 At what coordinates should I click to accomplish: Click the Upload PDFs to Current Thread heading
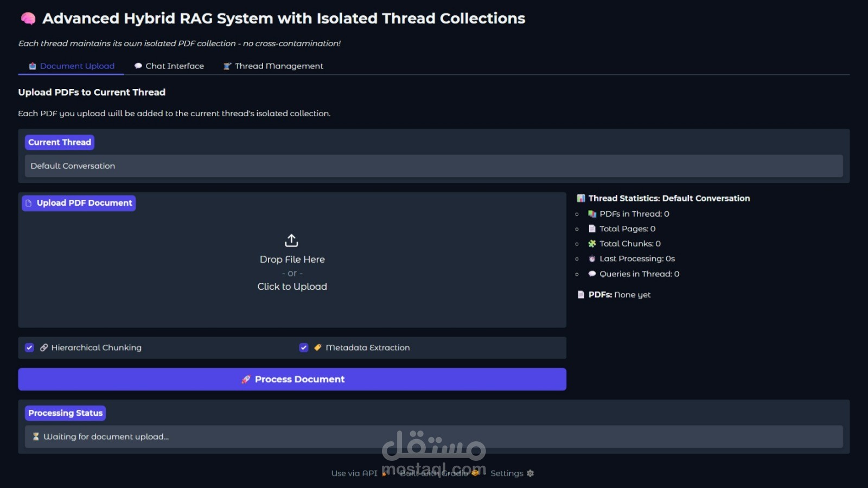pos(92,92)
